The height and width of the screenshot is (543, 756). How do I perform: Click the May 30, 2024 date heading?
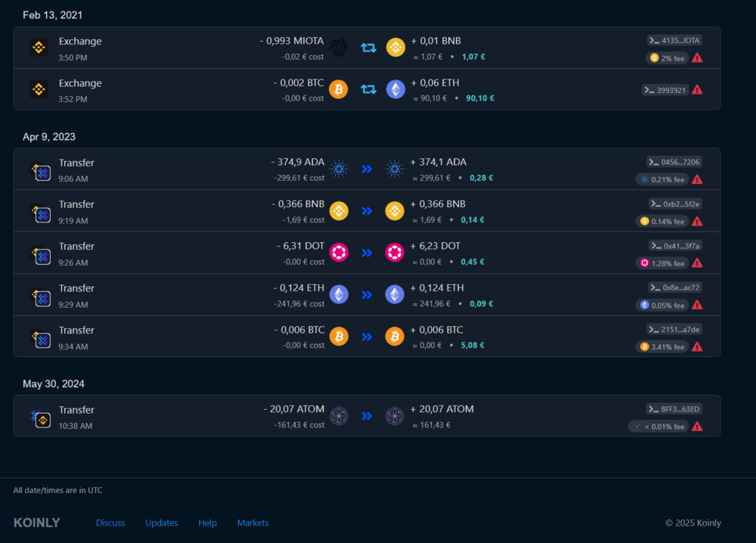click(54, 384)
